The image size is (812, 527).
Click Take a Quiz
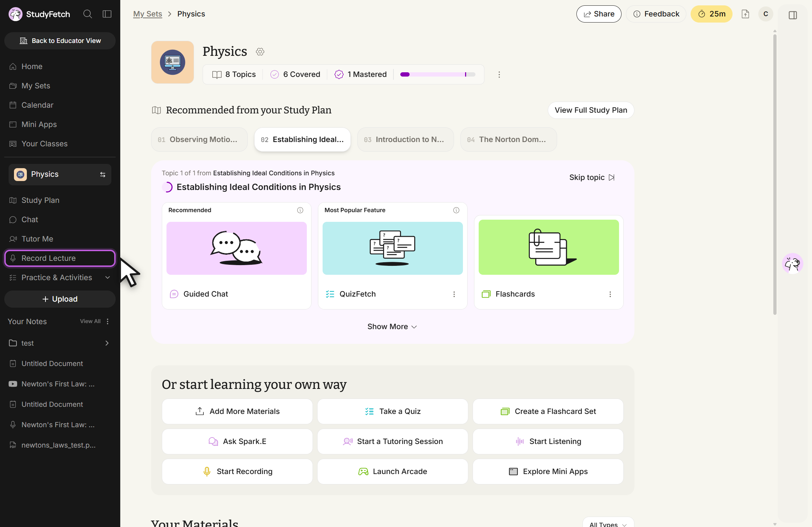tap(393, 411)
